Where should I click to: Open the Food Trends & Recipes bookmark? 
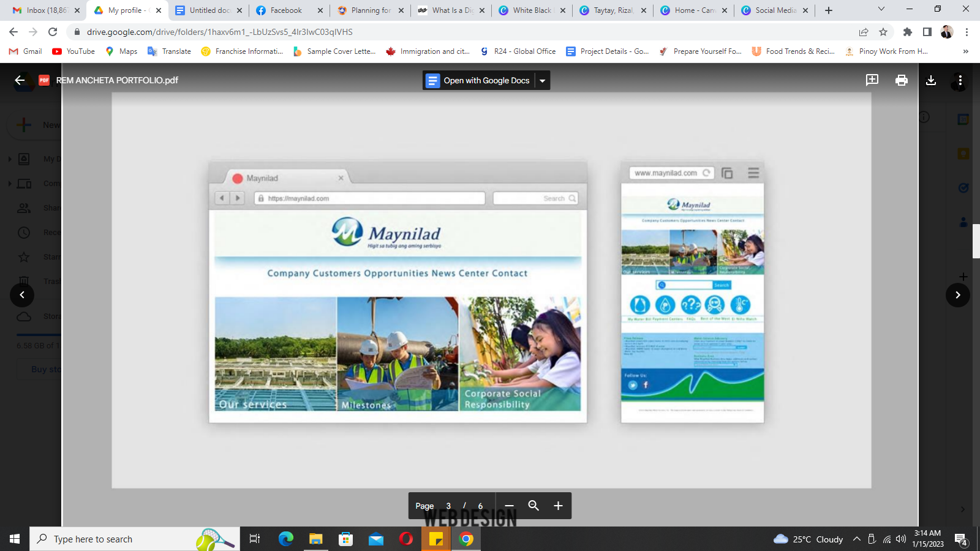point(793,51)
